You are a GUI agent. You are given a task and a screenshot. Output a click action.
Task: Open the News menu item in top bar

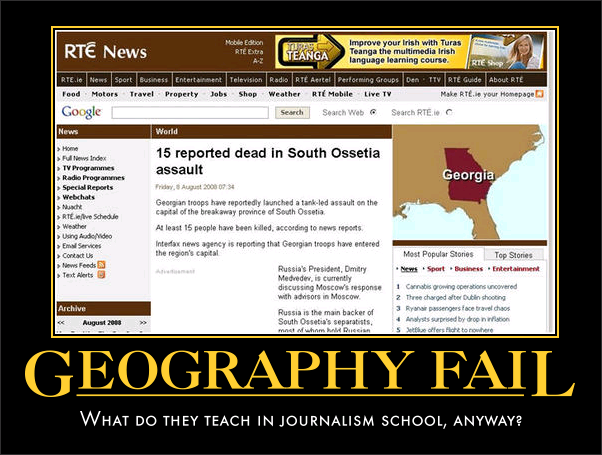(98, 80)
